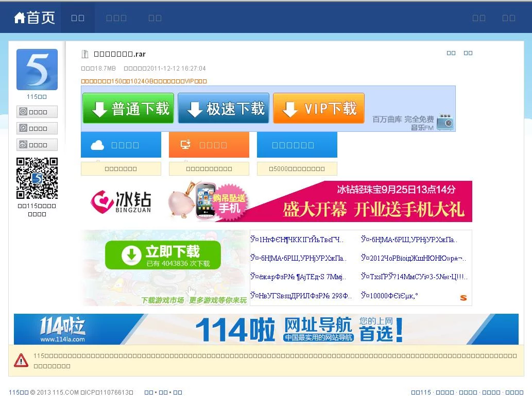Click the .rar archive file icon
532x408 pixels.
[85, 54]
